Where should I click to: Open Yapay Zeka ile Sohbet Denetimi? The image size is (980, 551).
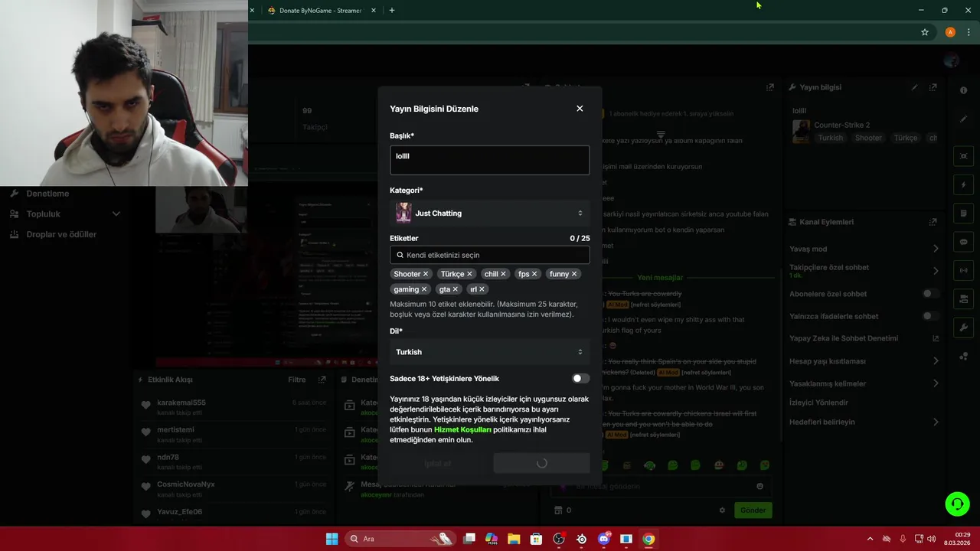click(x=864, y=338)
